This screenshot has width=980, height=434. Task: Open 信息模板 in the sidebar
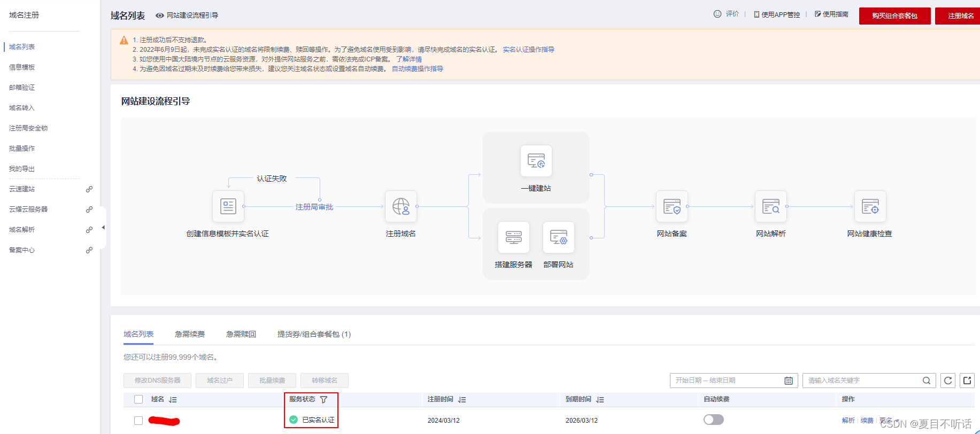(22, 67)
